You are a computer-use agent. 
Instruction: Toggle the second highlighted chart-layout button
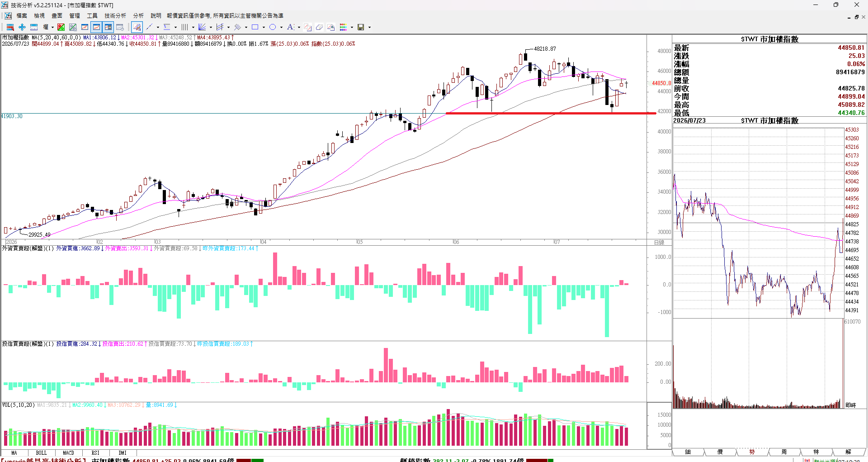tap(108, 27)
